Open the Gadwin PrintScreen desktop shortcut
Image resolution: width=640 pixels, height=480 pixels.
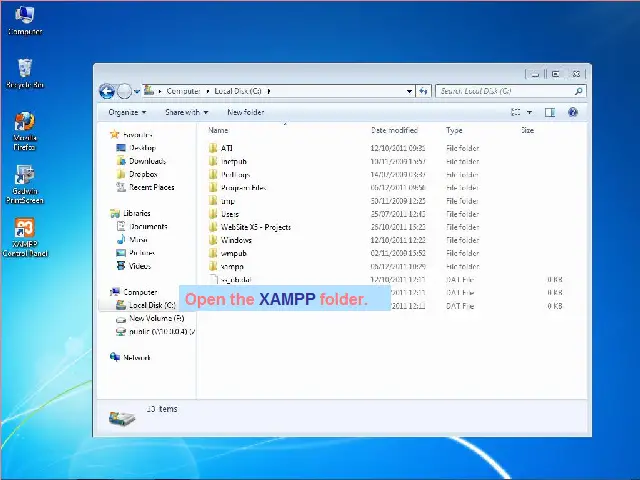tap(24, 184)
